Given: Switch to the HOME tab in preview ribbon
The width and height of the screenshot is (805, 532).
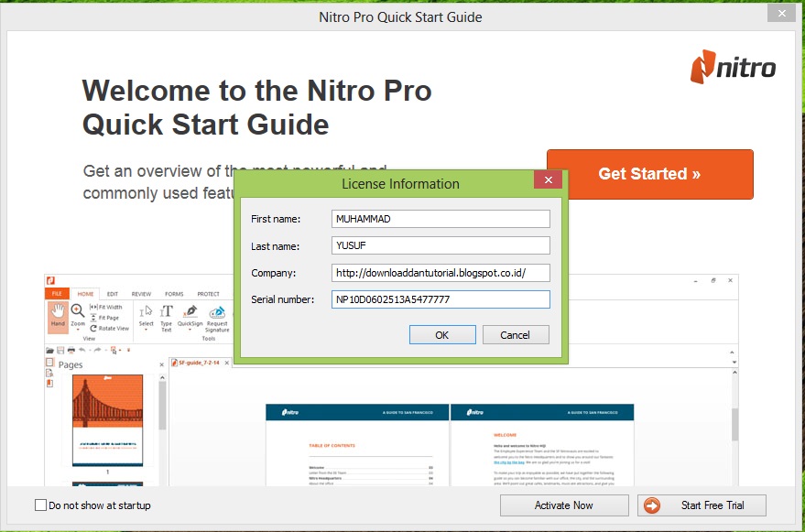Looking at the screenshot, I should (x=85, y=294).
